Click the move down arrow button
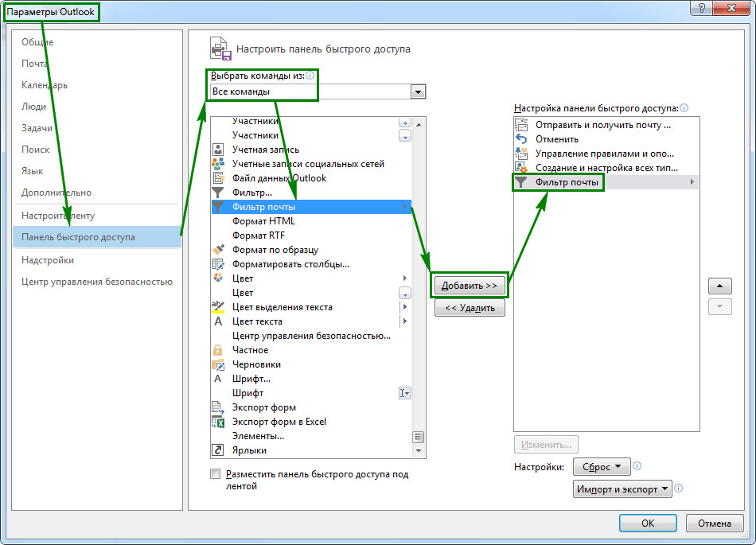 (x=720, y=307)
